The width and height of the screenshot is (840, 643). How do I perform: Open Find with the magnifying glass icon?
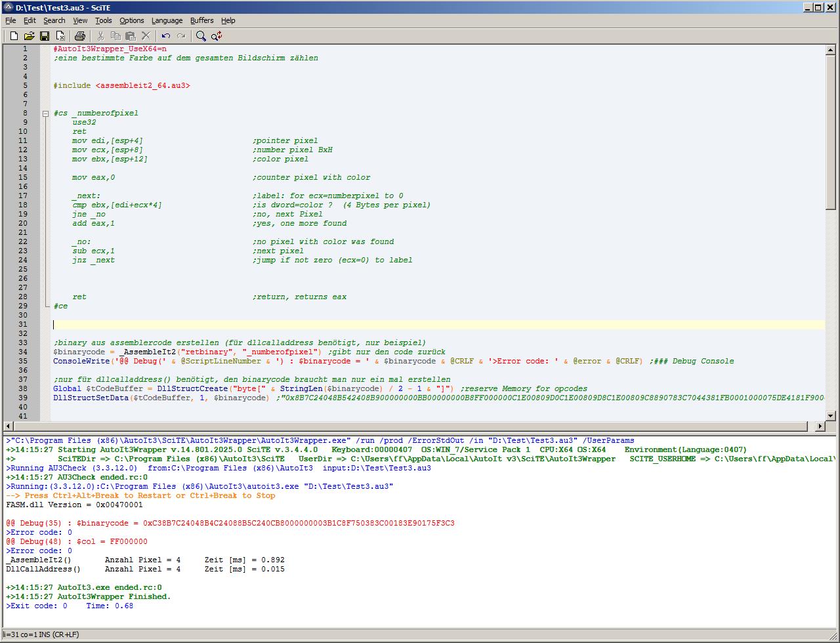tap(201, 36)
